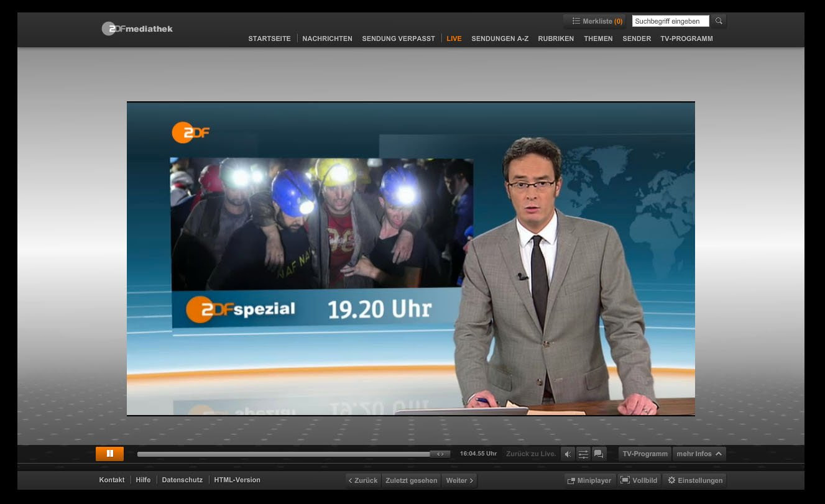Click the timeline scrubber handle
The image size is (825, 504).
440,454
